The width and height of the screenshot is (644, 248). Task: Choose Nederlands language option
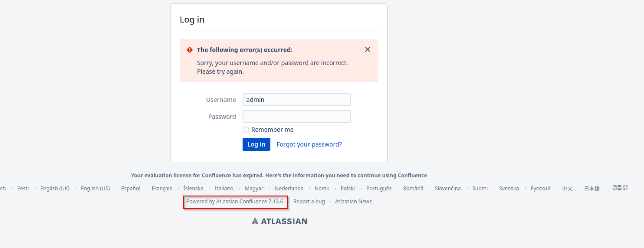(x=289, y=189)
